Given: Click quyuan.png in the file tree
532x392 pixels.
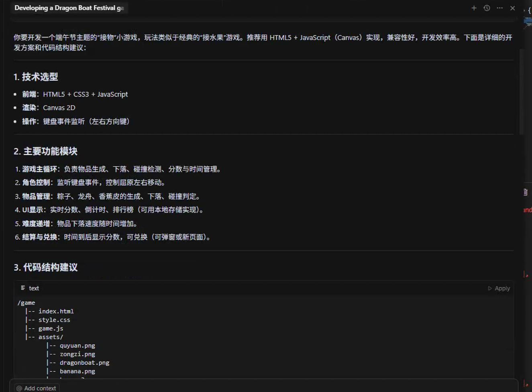Looking at the screenshot, I should 77,345.
